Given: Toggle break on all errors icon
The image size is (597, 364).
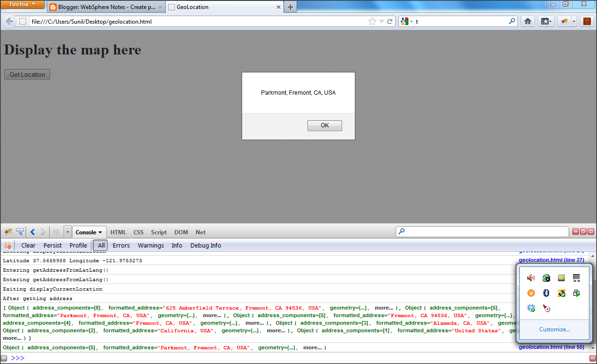Looking at the screenshot, I should 8,245.
